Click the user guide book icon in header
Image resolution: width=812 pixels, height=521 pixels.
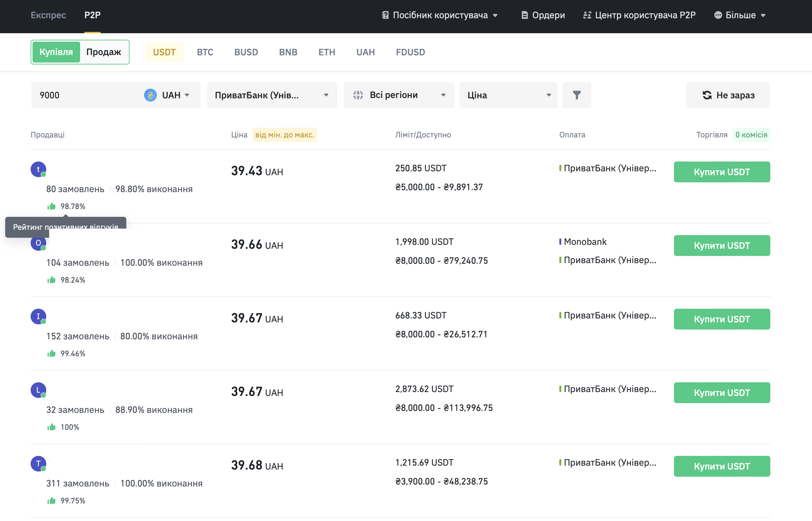point(385,15)
